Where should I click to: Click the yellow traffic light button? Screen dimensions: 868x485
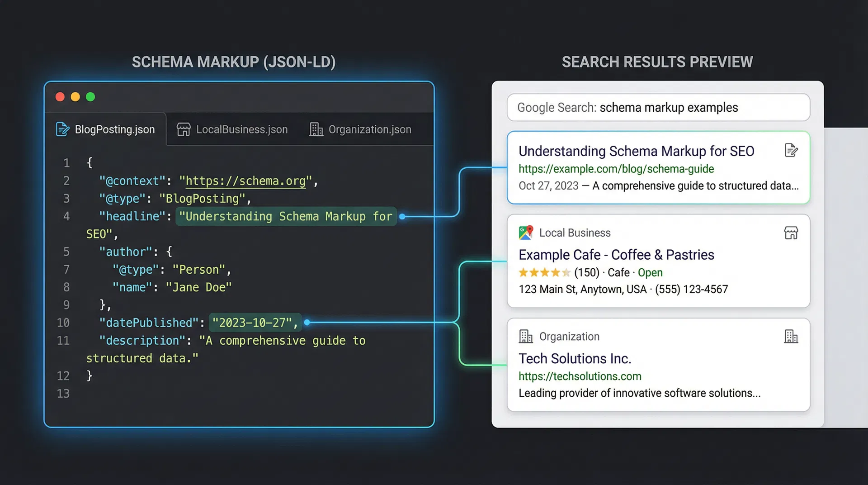(75, 96)
